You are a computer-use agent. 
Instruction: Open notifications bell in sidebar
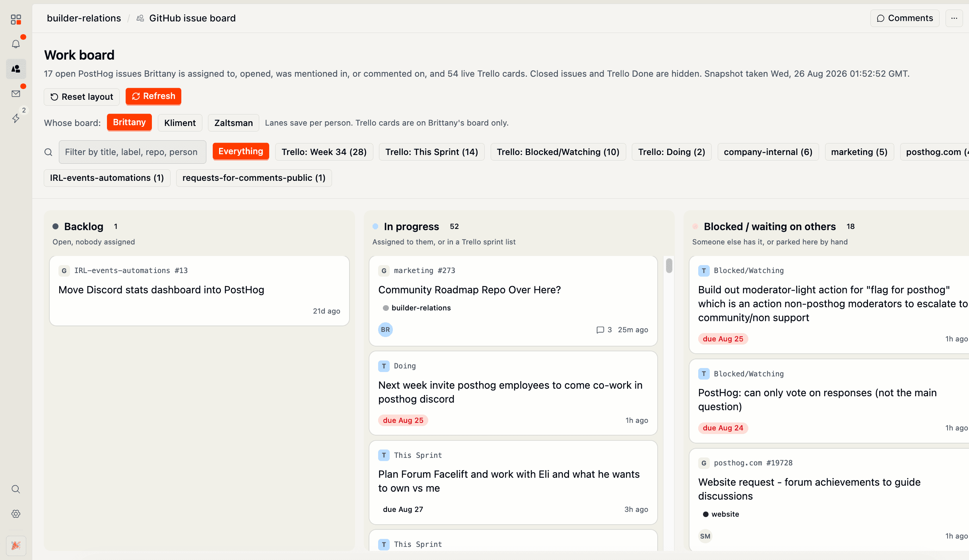[x=16, y=44]
